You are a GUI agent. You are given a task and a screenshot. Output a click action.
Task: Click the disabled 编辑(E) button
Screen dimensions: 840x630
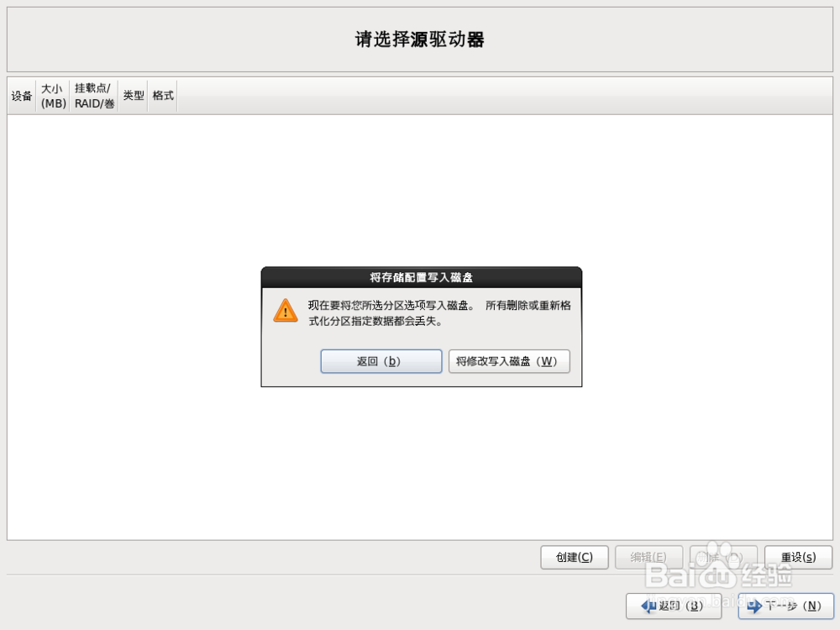tap(648, 557)
